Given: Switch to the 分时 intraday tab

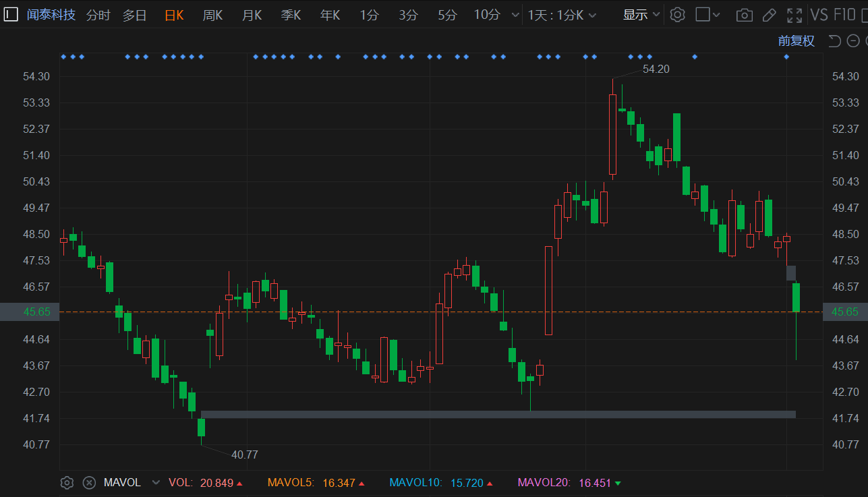Looking at the screenshot, I should (98, 15).
